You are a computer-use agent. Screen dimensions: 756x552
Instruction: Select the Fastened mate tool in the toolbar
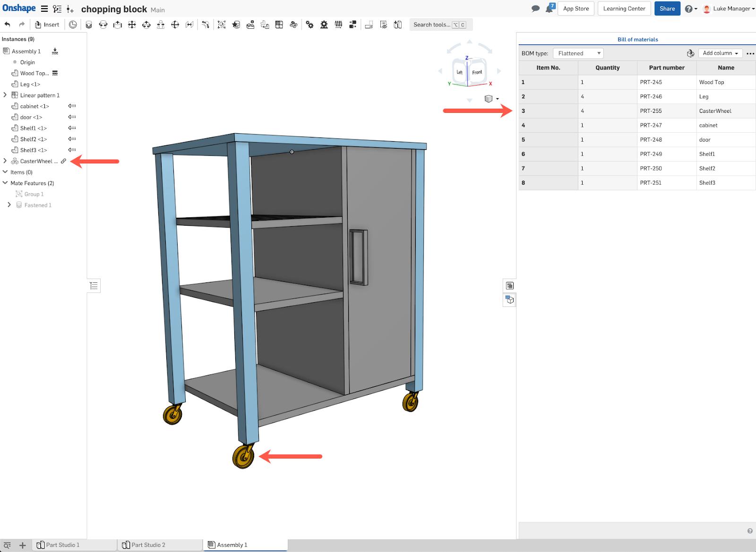[88, 25]
